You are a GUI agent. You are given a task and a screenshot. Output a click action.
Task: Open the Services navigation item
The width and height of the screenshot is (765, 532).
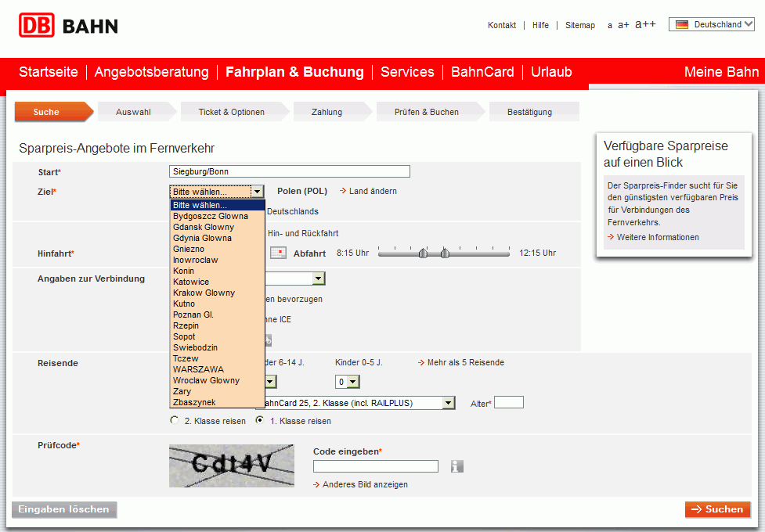click(x=407, y=72)
